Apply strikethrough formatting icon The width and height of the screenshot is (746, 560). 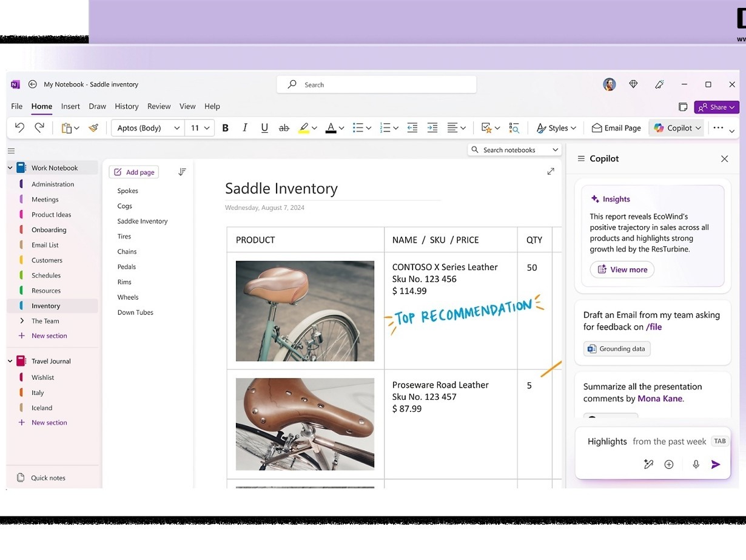click(284, 128)
